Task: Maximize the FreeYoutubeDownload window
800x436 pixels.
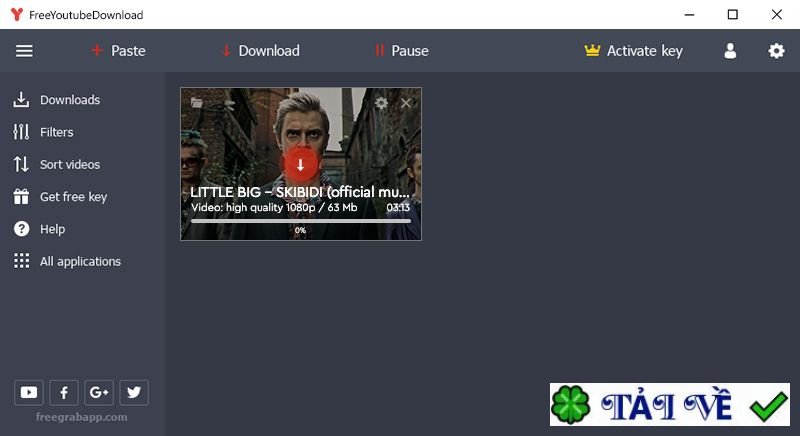Action: click(x=733, y=15)
